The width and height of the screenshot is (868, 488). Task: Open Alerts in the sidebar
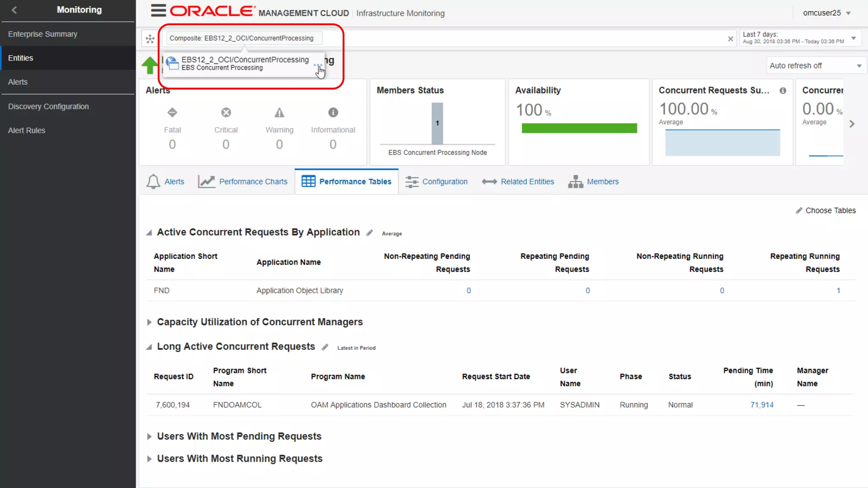[x=68, y=82]
